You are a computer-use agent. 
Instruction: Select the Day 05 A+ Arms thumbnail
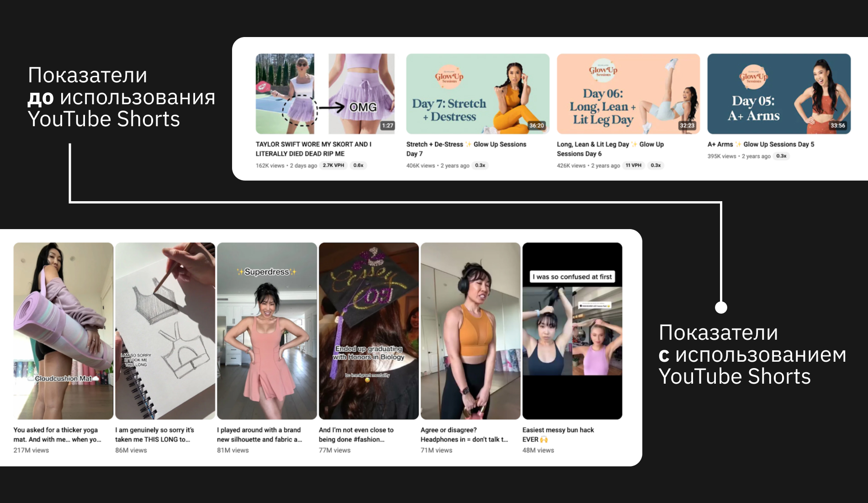[778, 94]
